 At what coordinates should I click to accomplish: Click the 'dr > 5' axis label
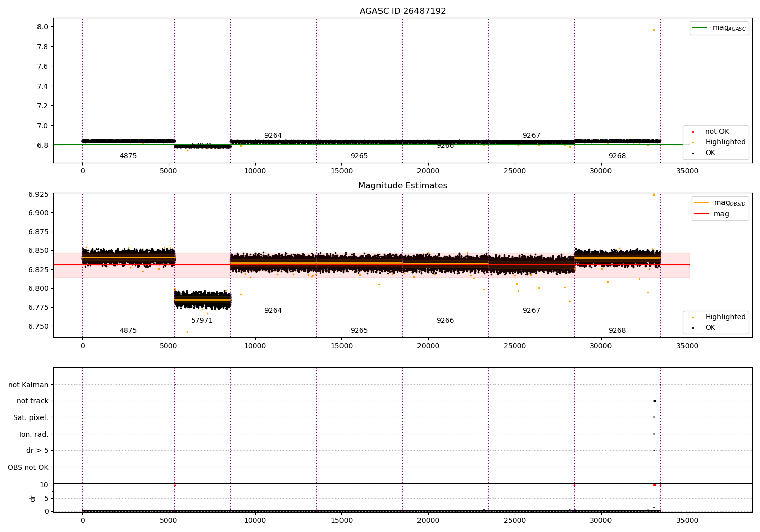[x=37, y=451]
